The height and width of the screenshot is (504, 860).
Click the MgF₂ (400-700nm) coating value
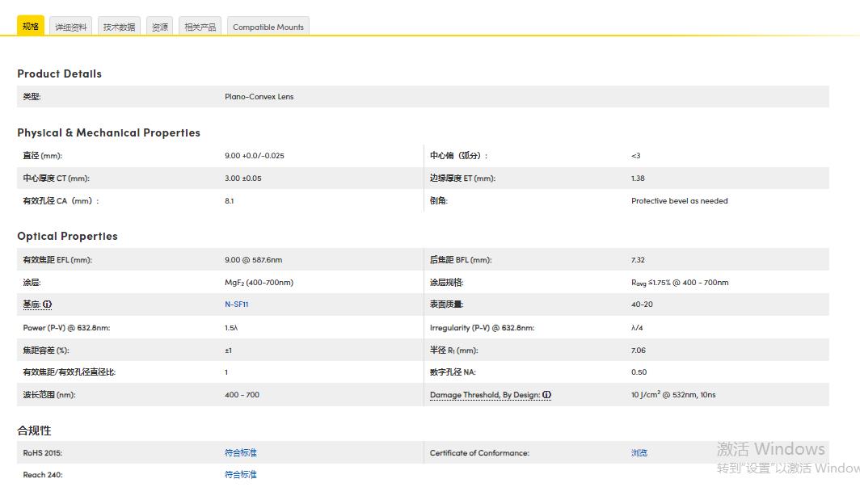coord(259,283)
